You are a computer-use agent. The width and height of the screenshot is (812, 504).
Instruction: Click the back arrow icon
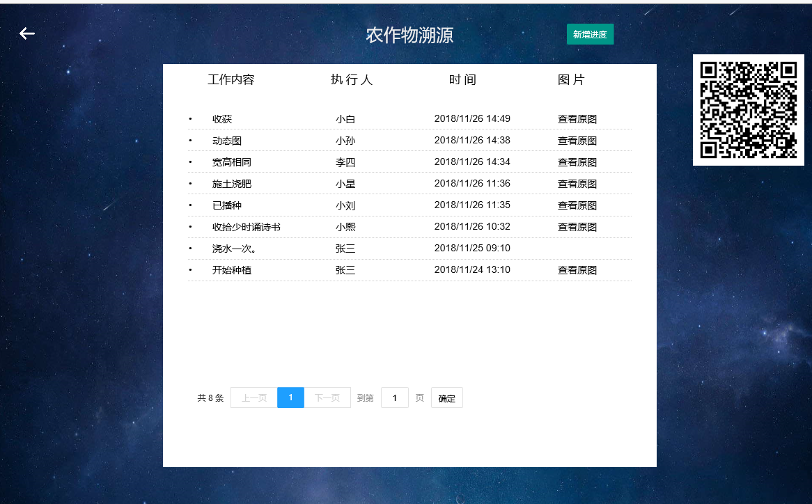point(26,33)
